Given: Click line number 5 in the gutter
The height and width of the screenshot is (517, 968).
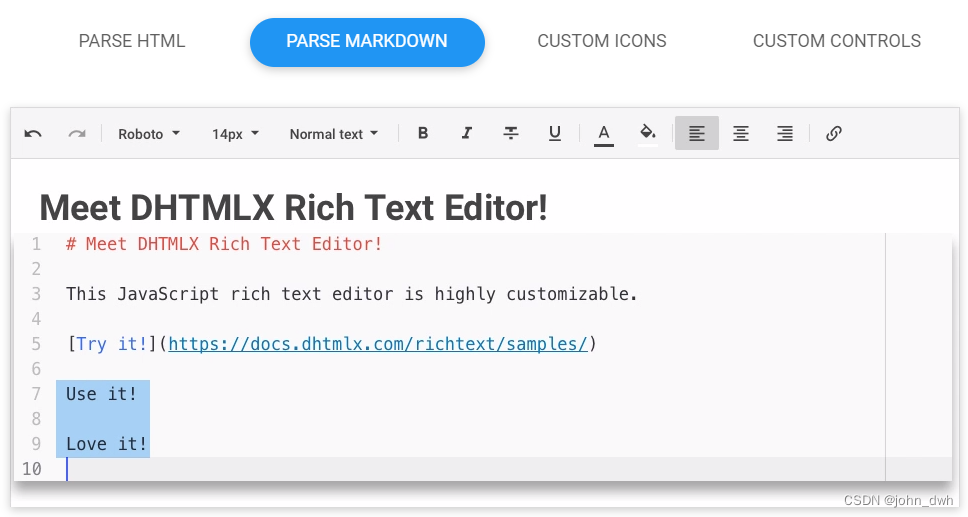Looking at the screenshot, I should pos(36,344).
